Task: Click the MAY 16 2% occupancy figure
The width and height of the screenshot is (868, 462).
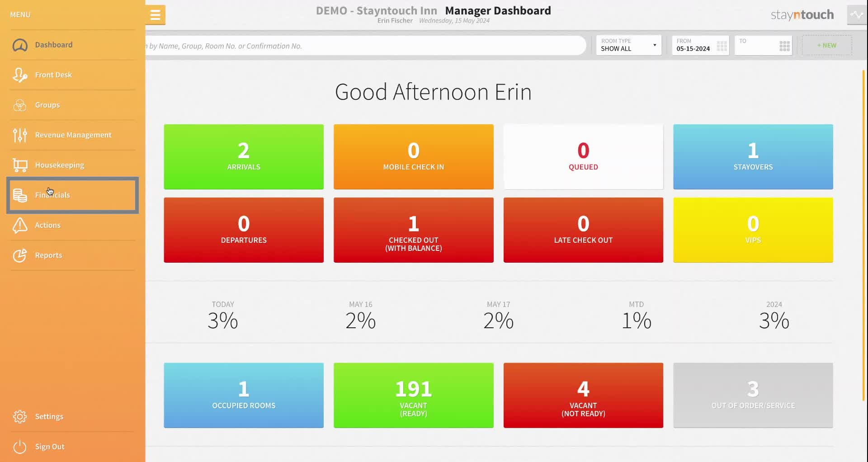Action: 361,321
